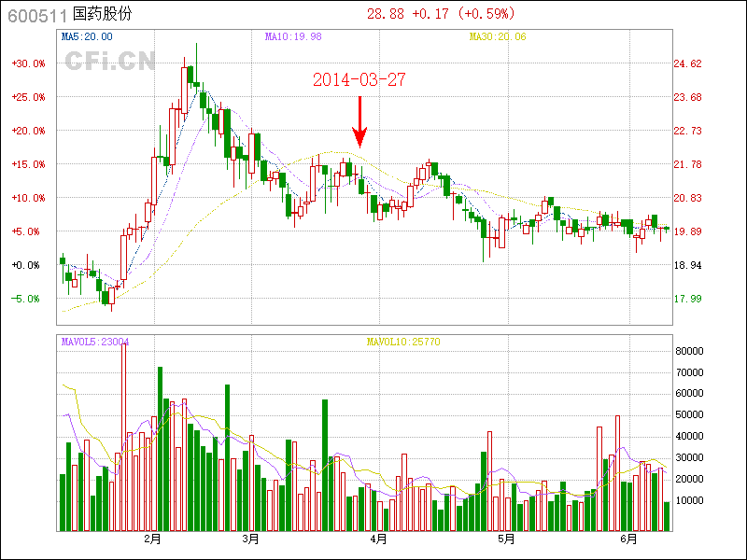Click the 5月 month label on the axis

point(505,539)
